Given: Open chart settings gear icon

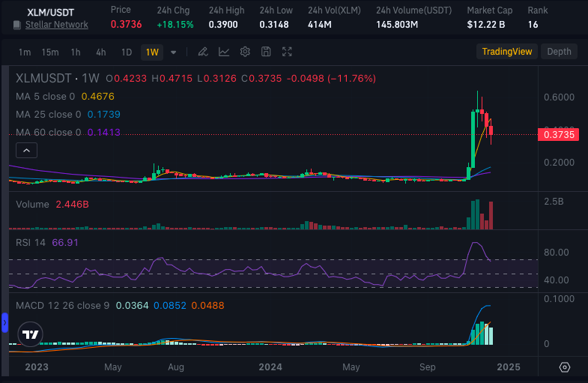Looking at the screenshot, I should tap(245, 52).
